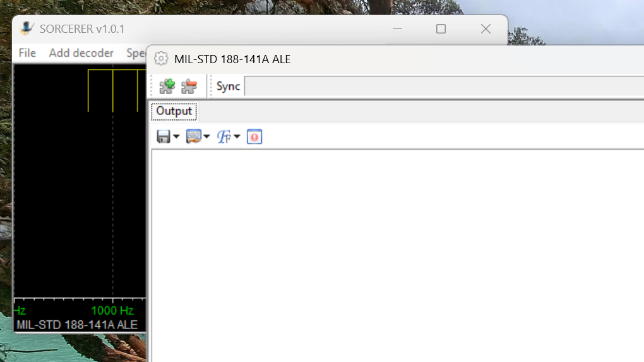Expand the display options dropdown arrow

[206, 136]
